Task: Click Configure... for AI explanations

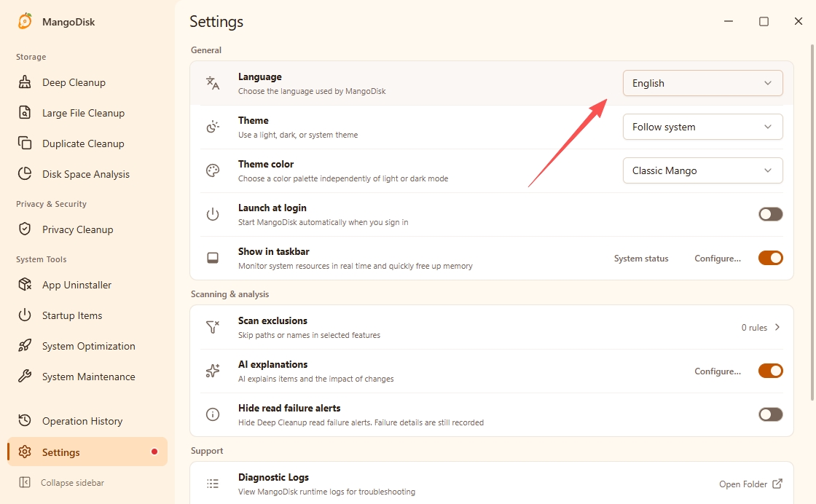Action: (718, 371)
